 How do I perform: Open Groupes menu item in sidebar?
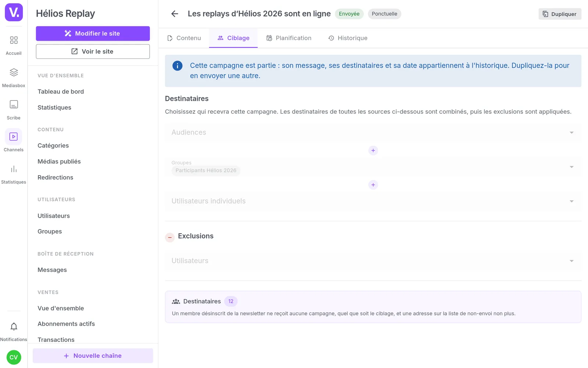click(x=50, y=231)
